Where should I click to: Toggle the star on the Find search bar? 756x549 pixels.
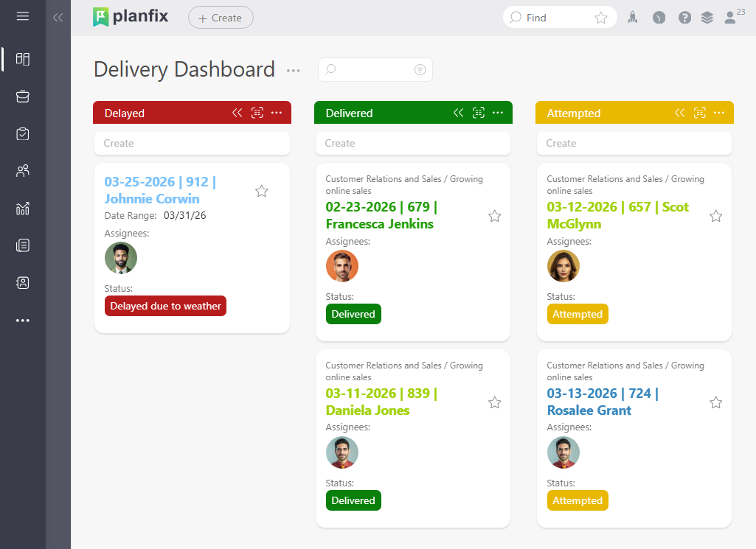pos(600,17)
